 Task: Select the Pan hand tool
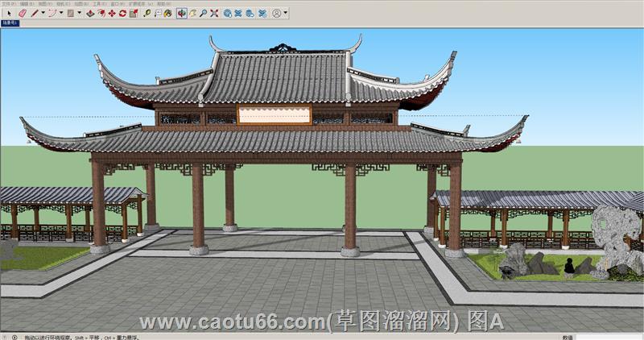point(192,13)
